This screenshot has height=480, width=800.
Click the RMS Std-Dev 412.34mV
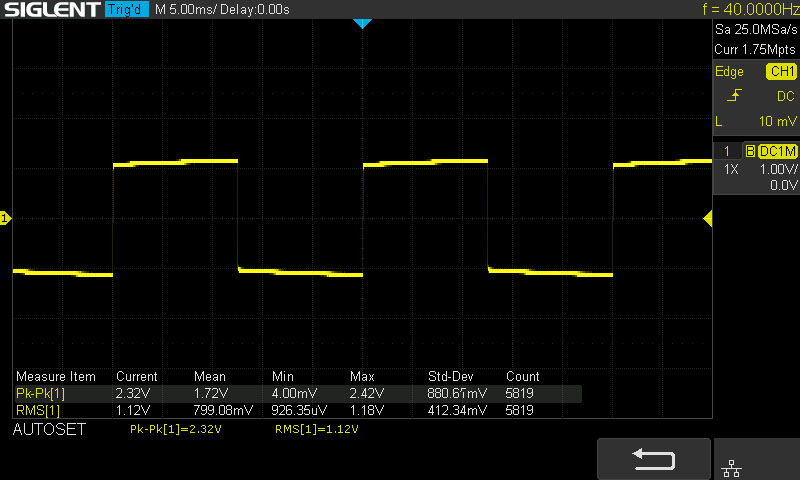[457, 410]
